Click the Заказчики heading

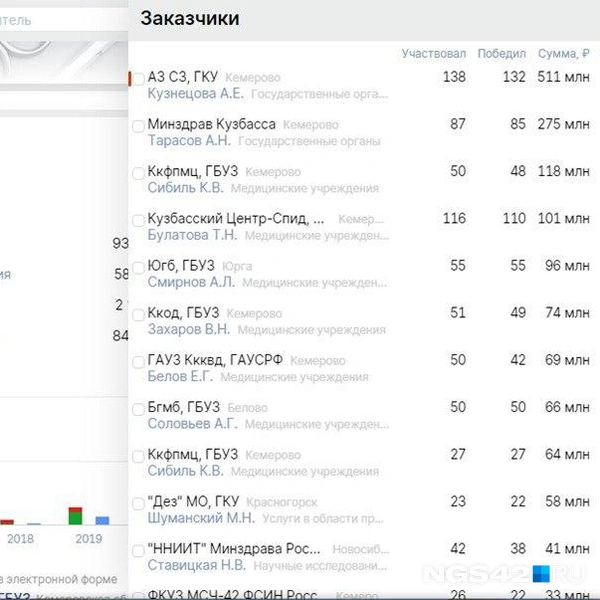tap(190, 18)
